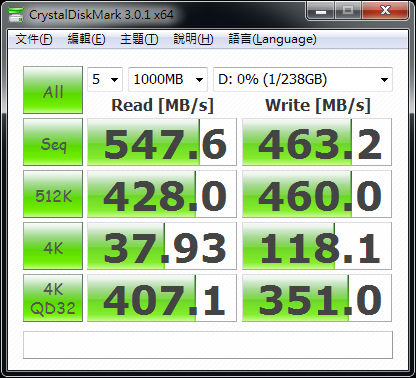
Task: Click the CrystalDiskMark app icon in title bar
Action: 16,14
